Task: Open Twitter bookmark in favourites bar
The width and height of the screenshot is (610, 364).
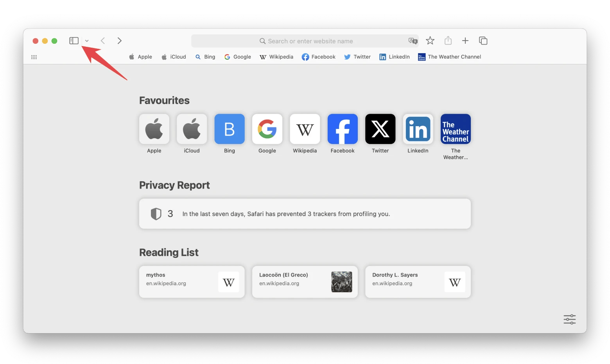Action: pyautogui.click(x=357, y=57)
